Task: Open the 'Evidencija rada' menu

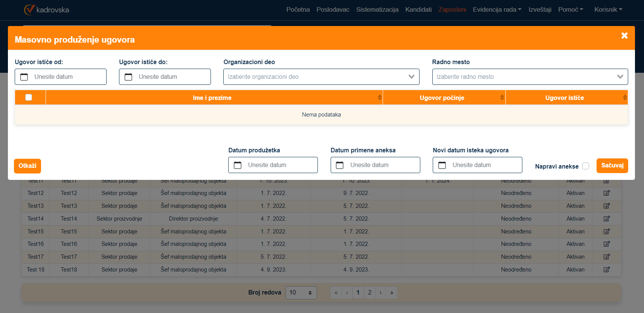Action: 497,9
